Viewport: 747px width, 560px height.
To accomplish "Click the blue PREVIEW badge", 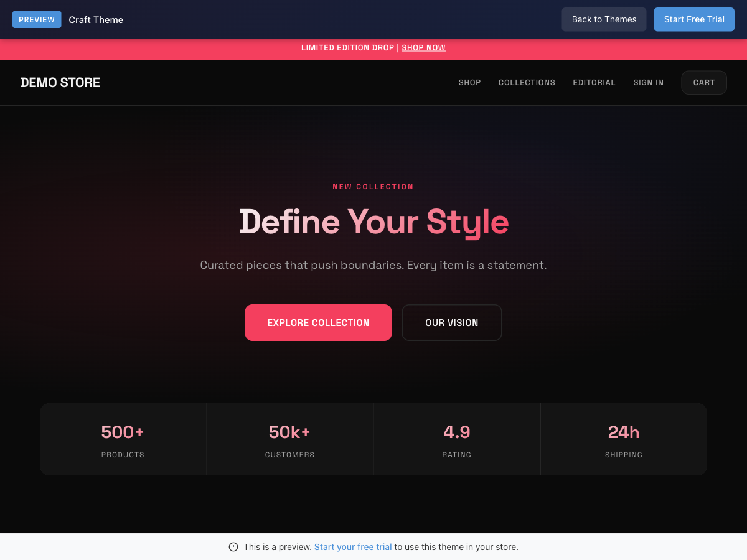I will click(x=37, y=19).
